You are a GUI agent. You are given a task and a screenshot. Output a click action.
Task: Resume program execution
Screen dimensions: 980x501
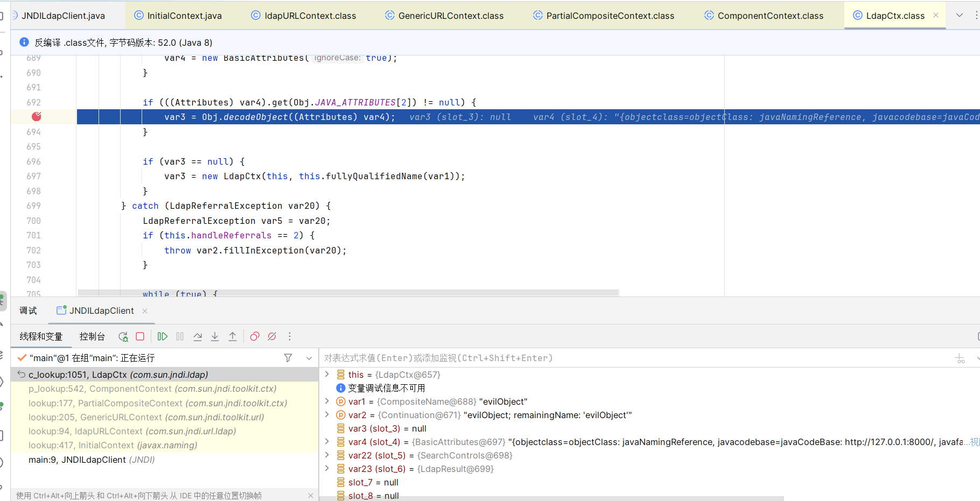click(x=163, y=336)
